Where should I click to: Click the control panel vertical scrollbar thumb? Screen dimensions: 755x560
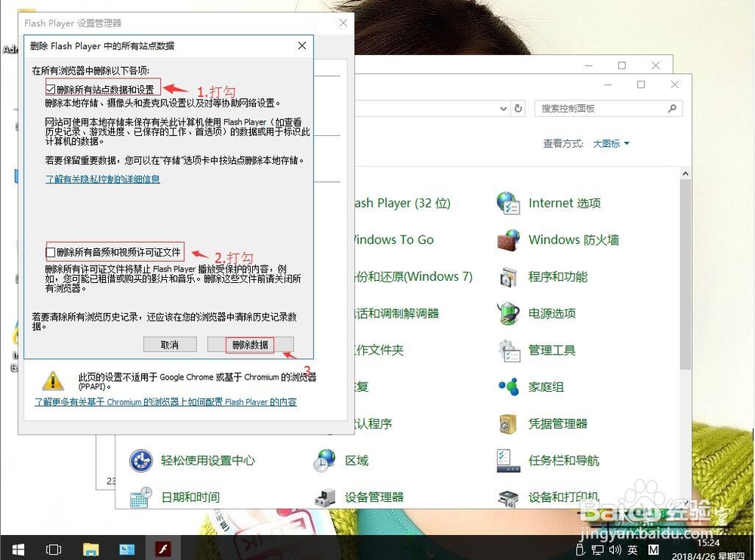686,275
